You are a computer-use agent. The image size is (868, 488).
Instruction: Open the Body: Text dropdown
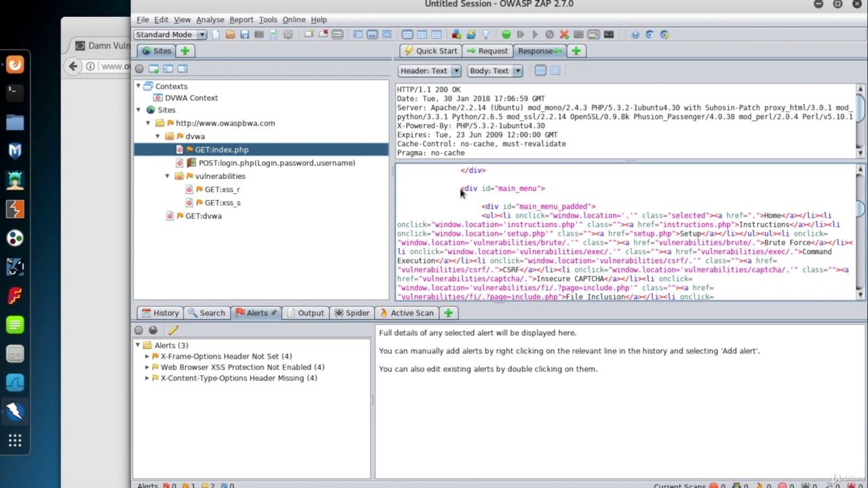pos(495,70)
